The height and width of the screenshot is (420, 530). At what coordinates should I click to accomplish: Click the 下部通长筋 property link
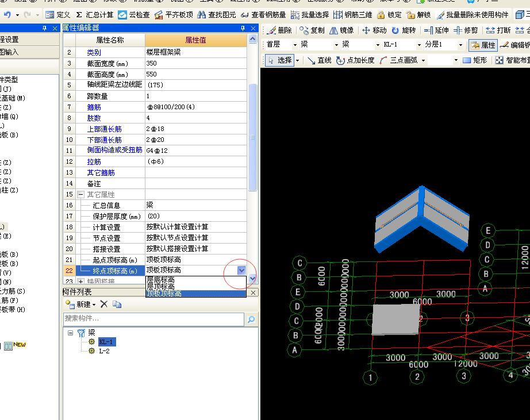point(105,140)
